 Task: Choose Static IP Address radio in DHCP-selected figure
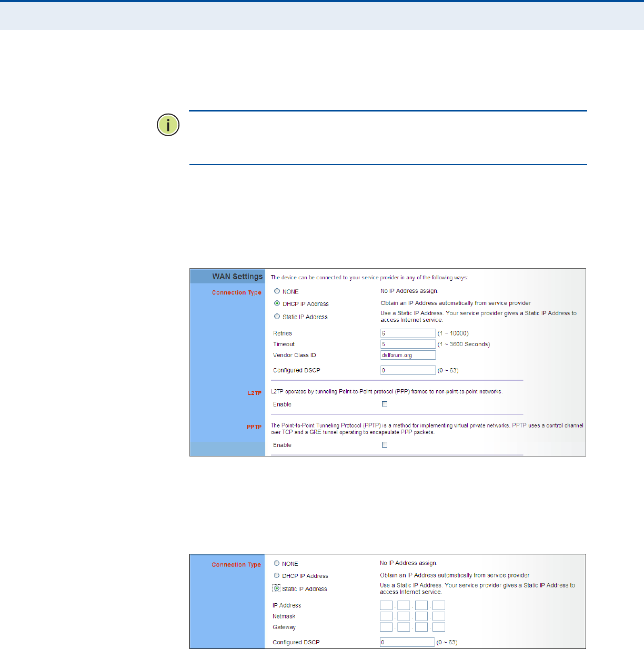277,317
